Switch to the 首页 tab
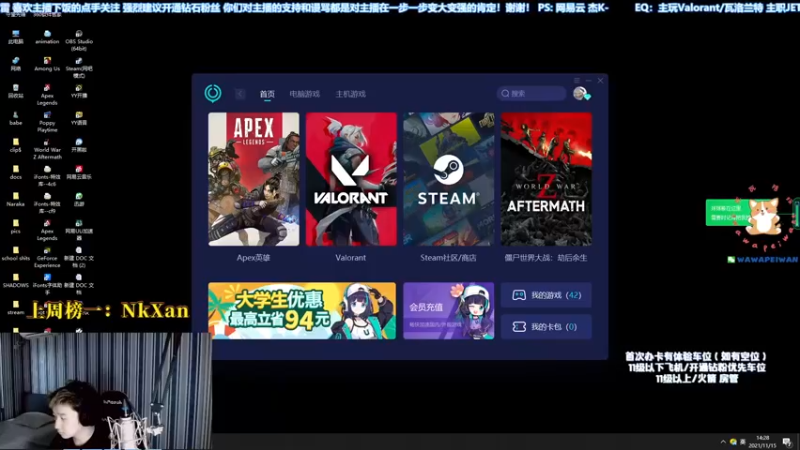800x450 pixels. point(267,94)
